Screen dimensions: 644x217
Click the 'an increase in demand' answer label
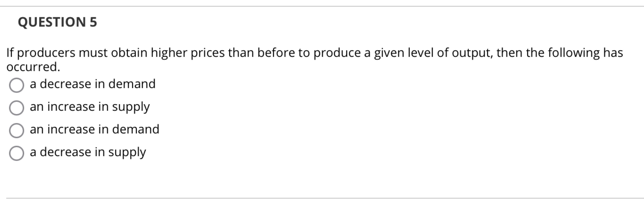pyautogui.click(x=95, y=130)
